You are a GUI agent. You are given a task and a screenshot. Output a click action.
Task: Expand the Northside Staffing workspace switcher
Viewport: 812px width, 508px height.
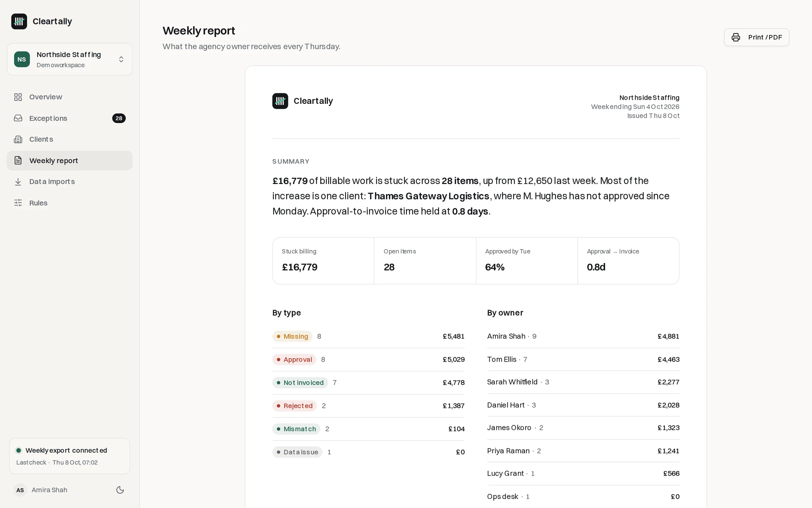point(70,59)
